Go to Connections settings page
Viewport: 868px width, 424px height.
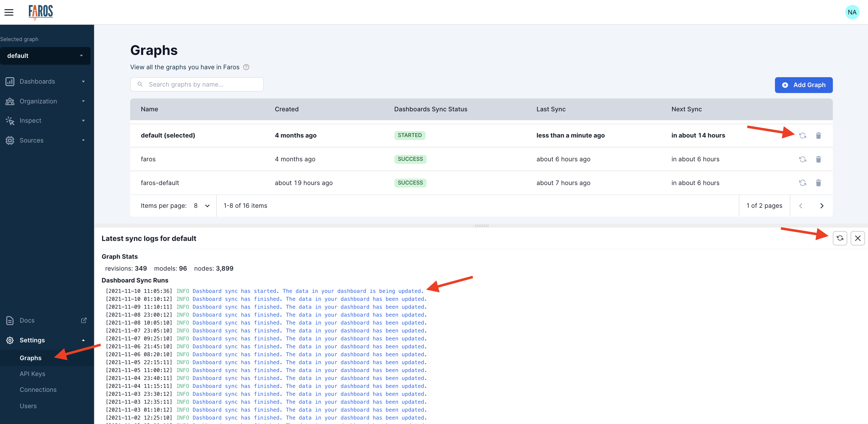click(x=38, y=390)
